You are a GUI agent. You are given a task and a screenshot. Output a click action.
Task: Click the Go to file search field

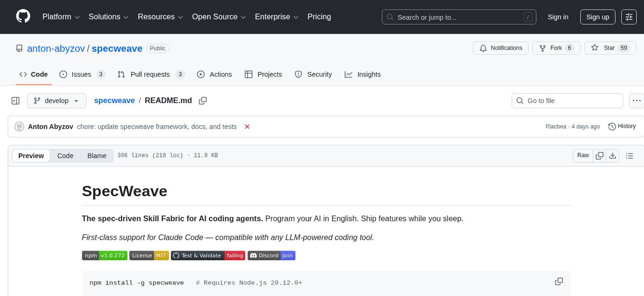click(x=567, y=100)
